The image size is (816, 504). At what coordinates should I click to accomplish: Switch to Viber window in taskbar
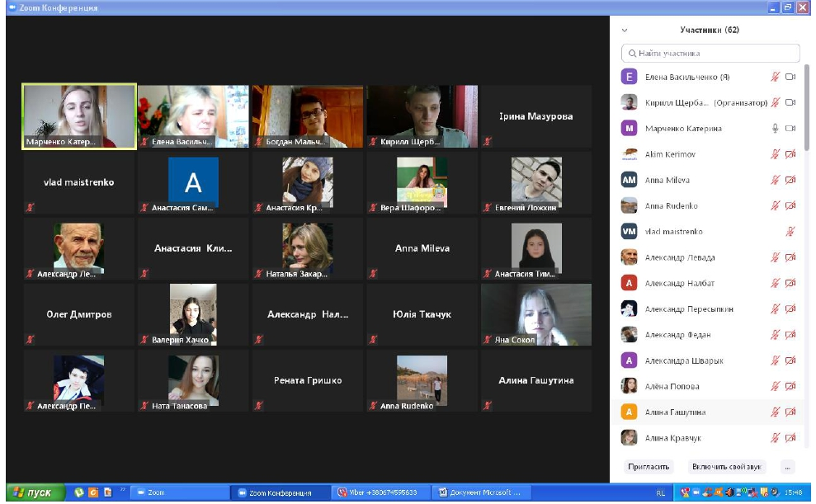point(381,492)
